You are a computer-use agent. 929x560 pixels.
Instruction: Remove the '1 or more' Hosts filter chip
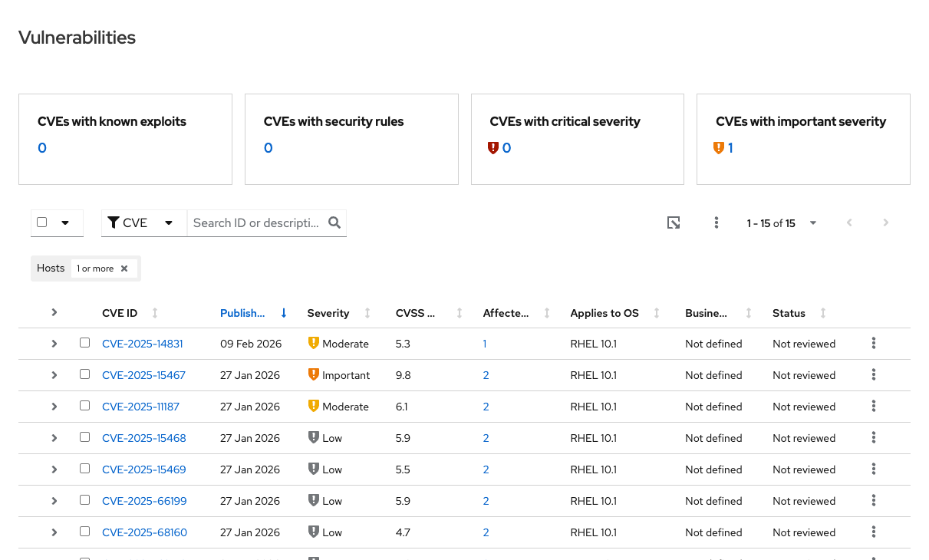[x=124, y=268]
